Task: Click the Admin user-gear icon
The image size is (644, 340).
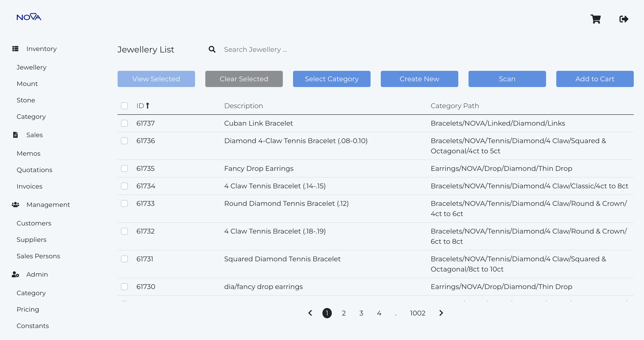Action: [15, 274]
